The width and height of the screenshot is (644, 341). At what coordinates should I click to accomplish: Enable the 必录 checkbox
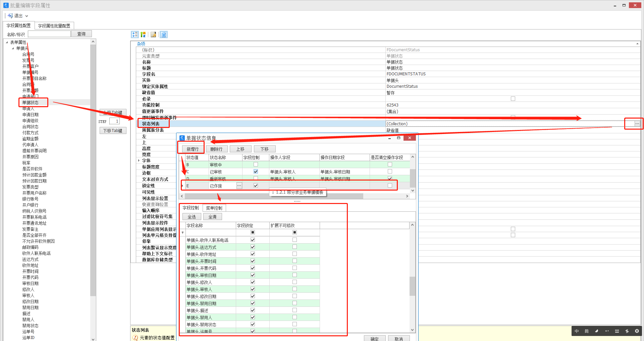(513, 98)
